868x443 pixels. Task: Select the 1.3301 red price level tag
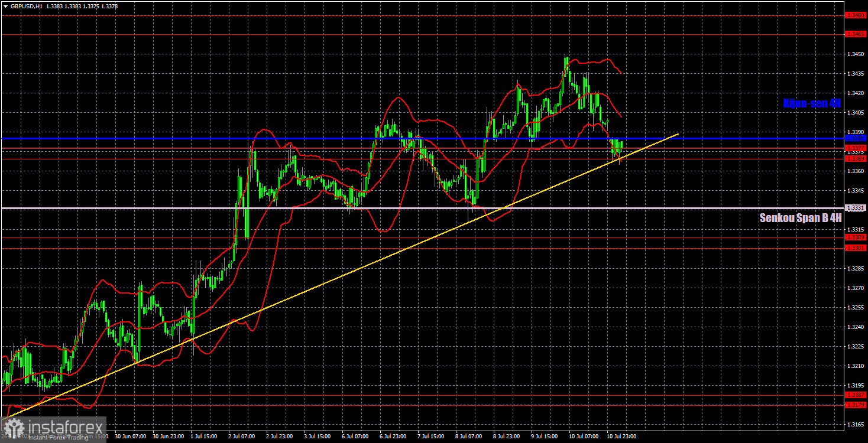pos(856,248)
